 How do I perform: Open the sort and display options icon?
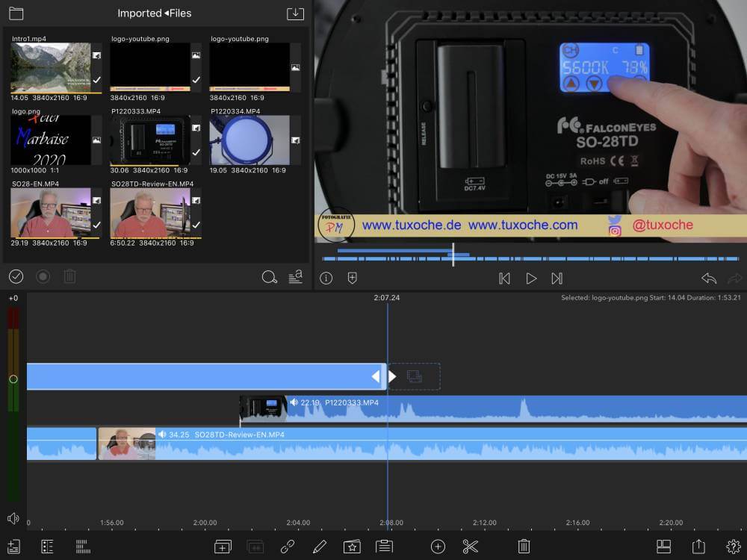(295, 277)
